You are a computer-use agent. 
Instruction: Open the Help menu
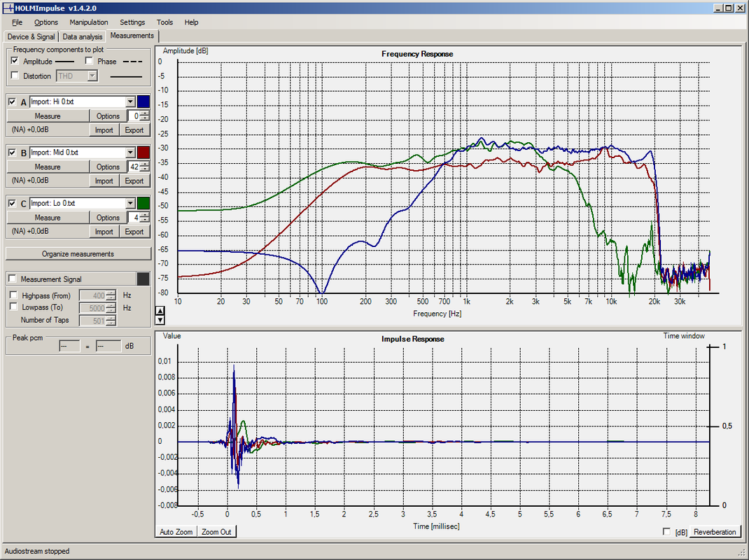pos(192,22)
